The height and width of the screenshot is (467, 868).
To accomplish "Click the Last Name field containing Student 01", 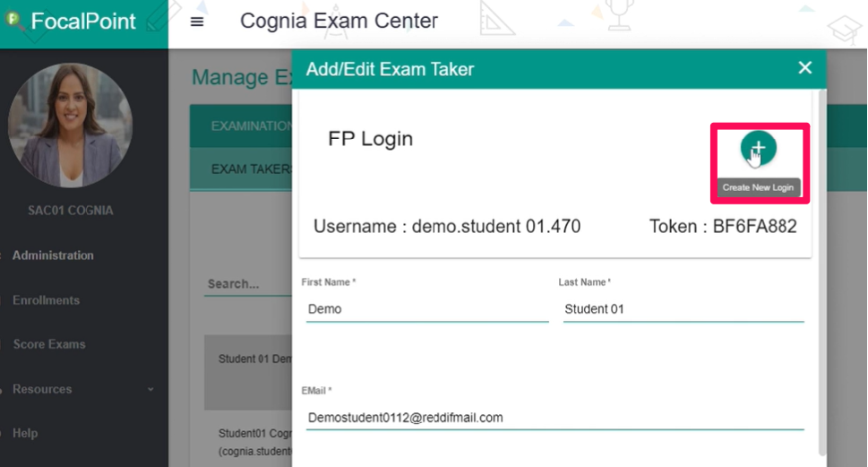I will (x=683, y=309).
